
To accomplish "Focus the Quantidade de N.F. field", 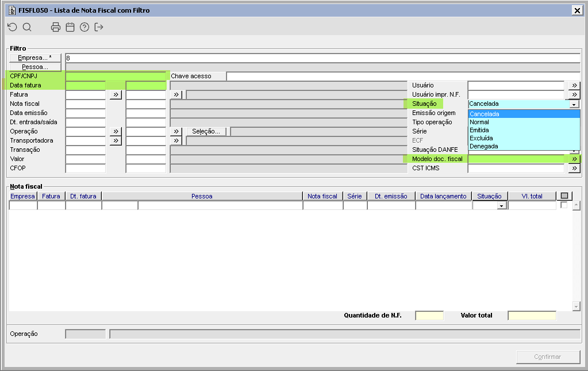I will pos(429,316).
